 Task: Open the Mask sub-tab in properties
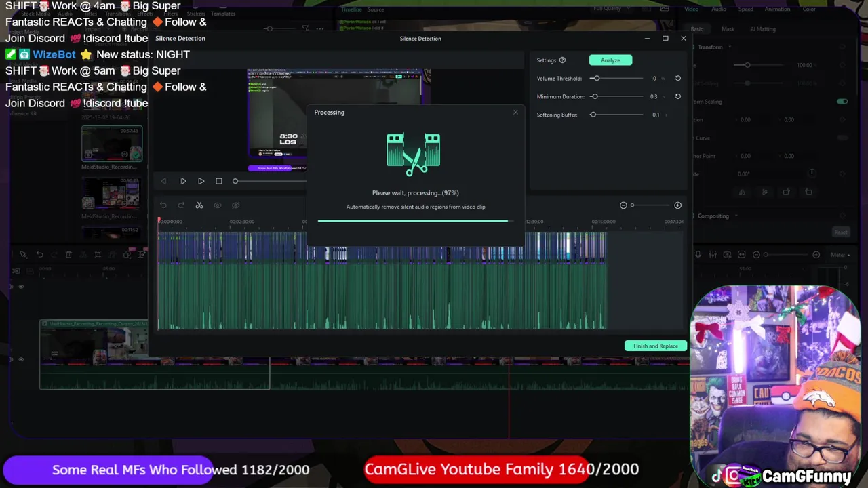coord(728,29)
